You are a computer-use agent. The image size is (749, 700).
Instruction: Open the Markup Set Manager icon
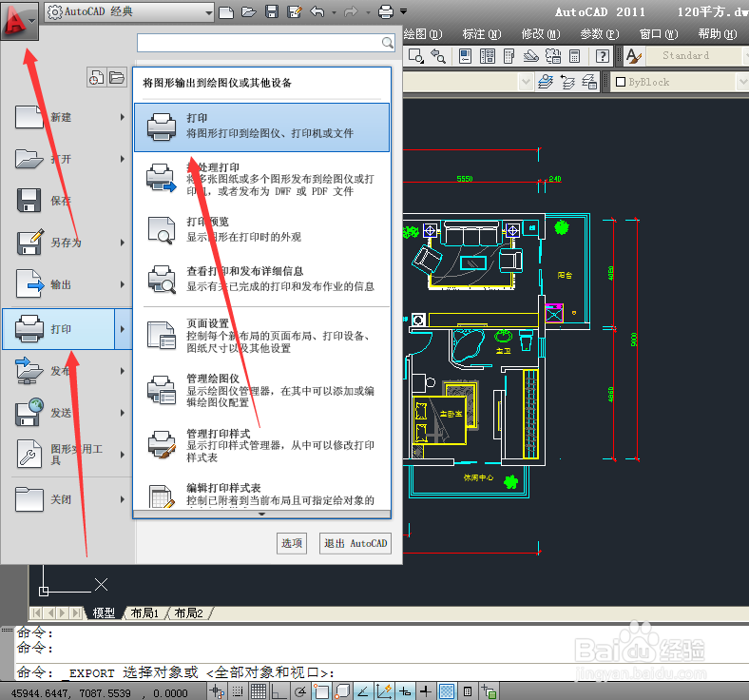[x=553, y=56]
